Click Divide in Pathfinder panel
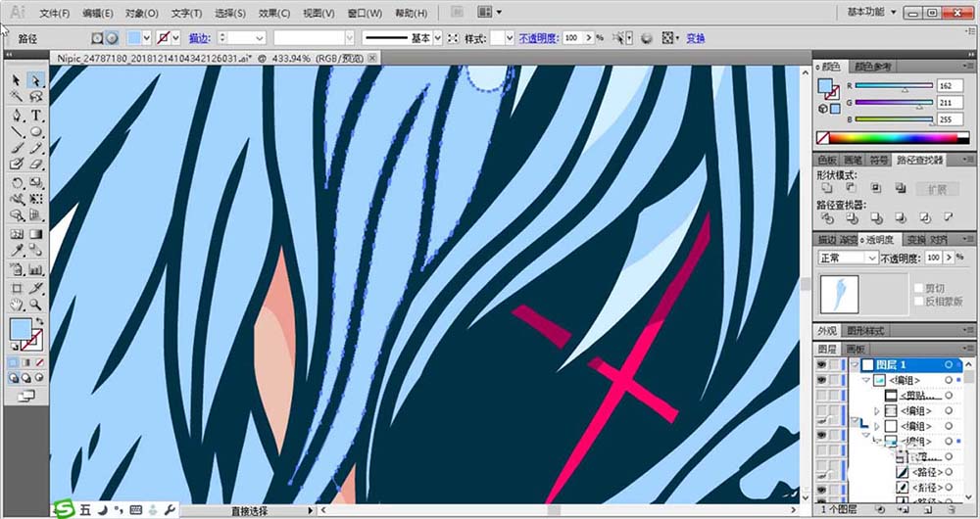980x519 pixels. click(x=827, y=217)
